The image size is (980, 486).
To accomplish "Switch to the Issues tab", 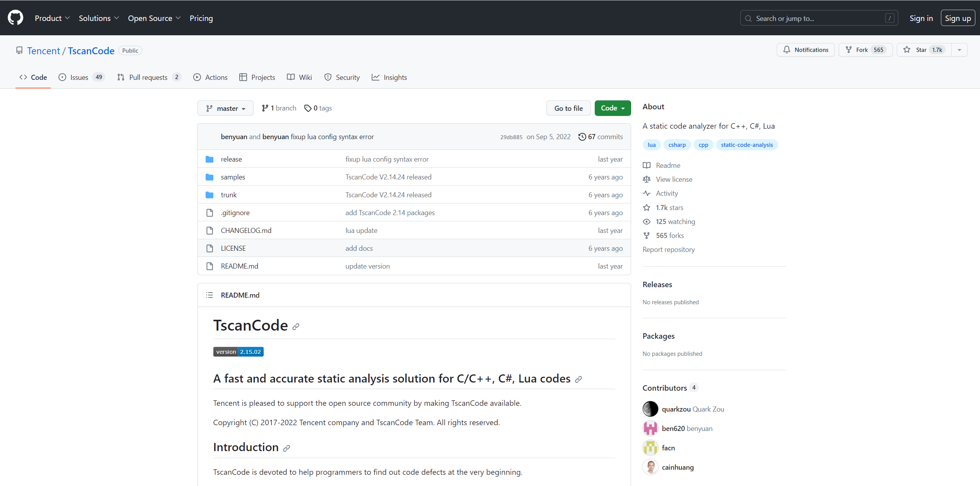I will (x=82, y=77).
